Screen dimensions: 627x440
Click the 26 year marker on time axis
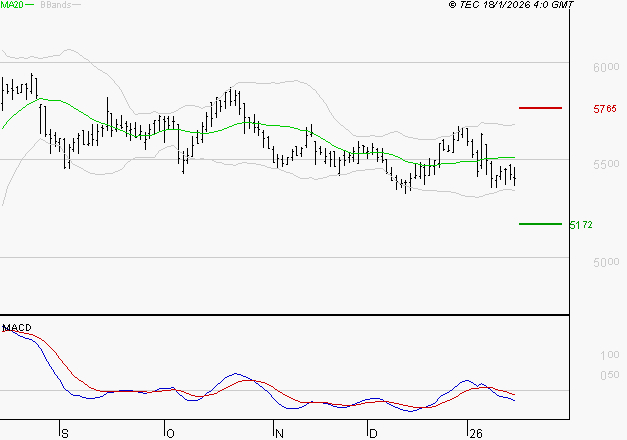476,434
